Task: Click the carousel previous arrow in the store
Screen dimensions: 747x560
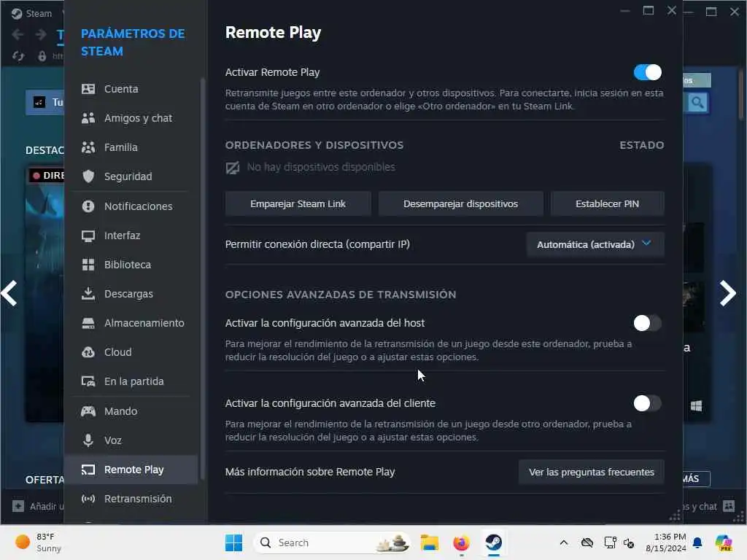Action: (9, 293)
